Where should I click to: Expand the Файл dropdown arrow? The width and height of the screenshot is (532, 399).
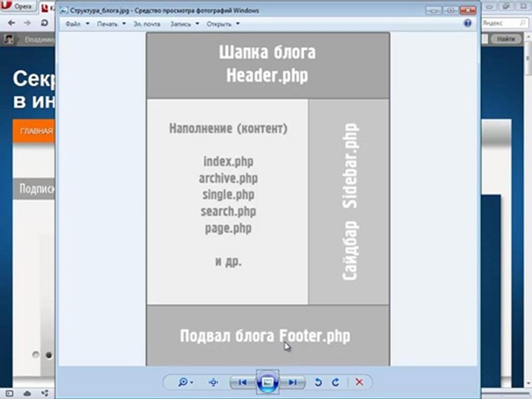tap(88, 24)
